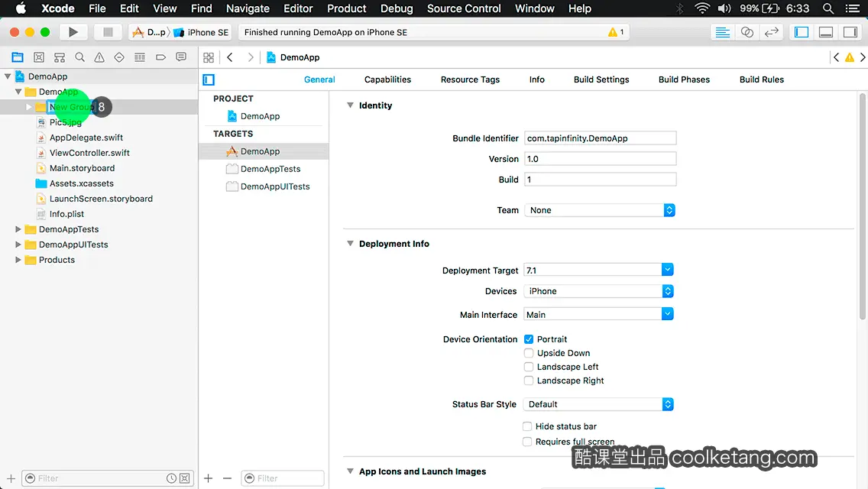Image resolution: width=868 pixels, height=489 pixels.
Task: Go forward in editor history
Action: click(250, 57)
